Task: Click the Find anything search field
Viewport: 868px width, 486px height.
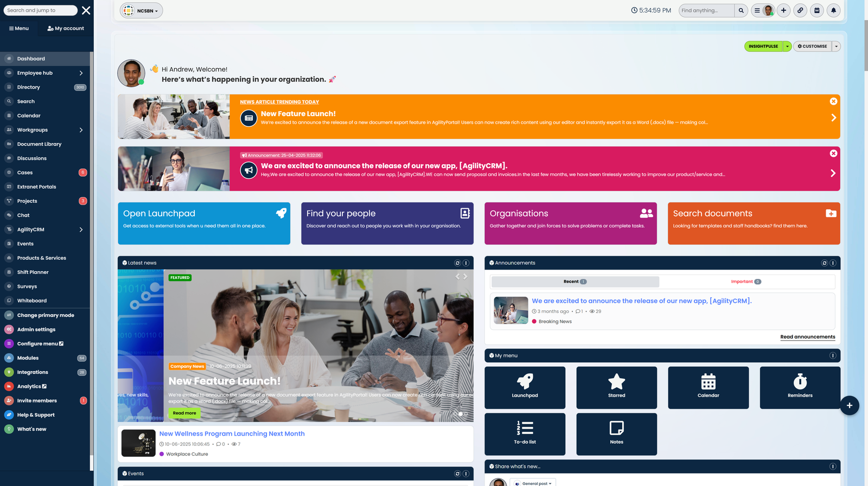Action: [706, 10]
